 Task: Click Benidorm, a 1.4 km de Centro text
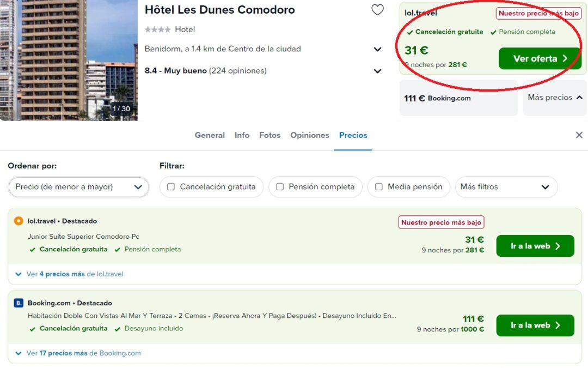click(x=223, y=49)
